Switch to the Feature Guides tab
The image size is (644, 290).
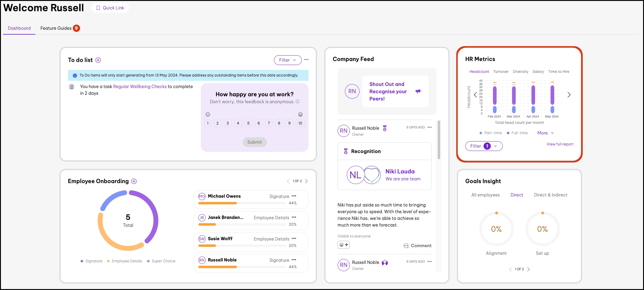56,28
